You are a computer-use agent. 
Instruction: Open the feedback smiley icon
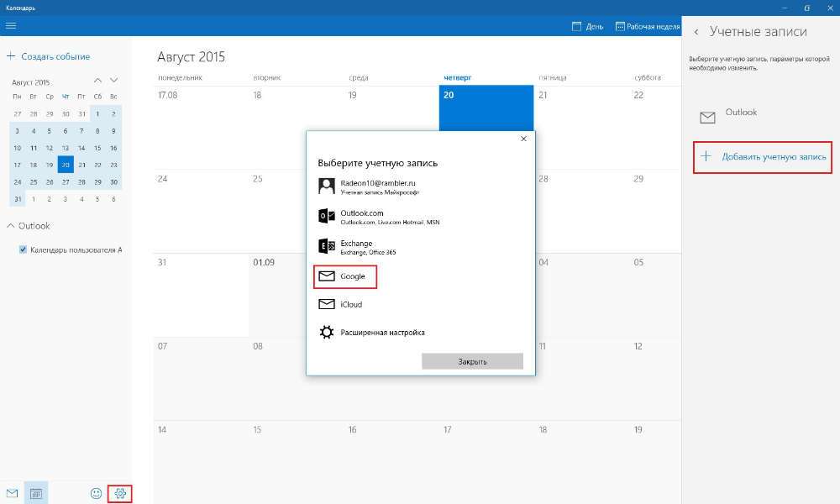click(x=96, y=493)
